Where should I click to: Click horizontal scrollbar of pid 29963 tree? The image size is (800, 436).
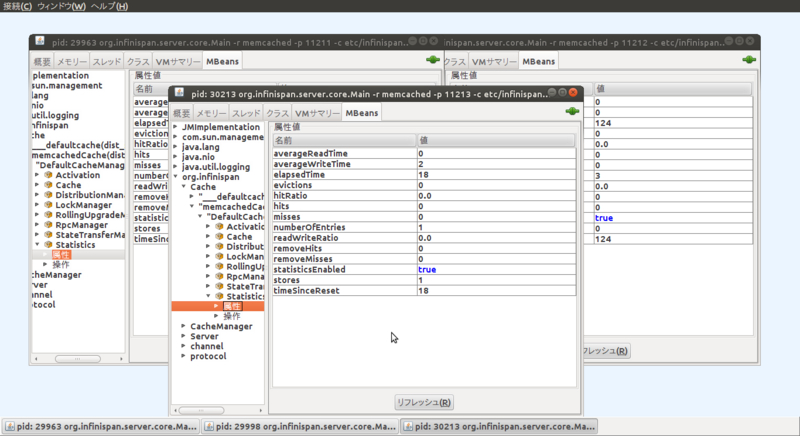tap(78, 359)
